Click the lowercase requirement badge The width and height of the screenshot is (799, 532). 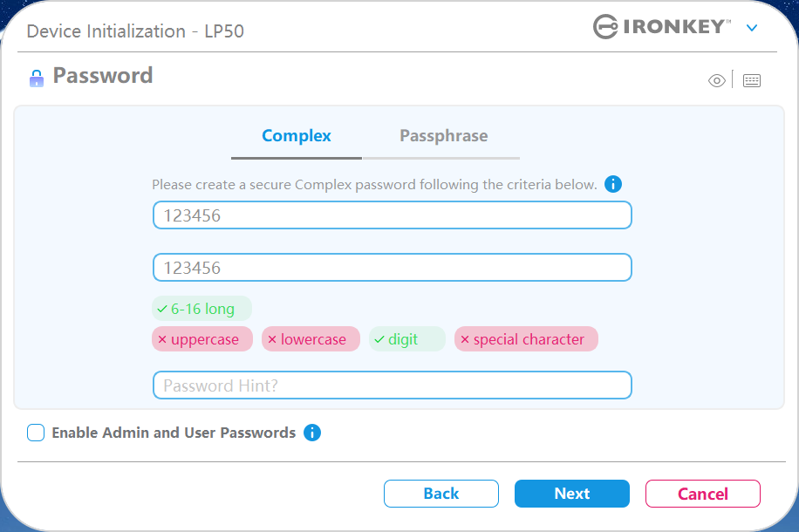point(311,339)
